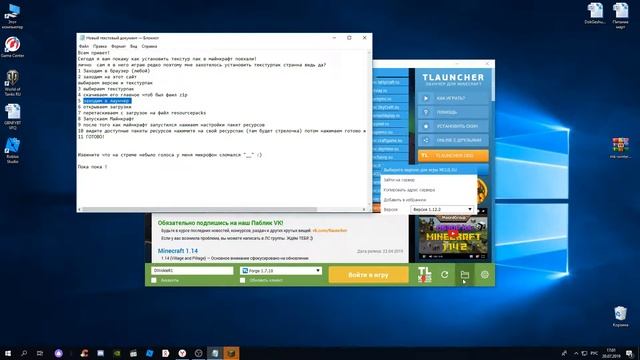Open TLauncher settings gear icon

coord(484,275)
